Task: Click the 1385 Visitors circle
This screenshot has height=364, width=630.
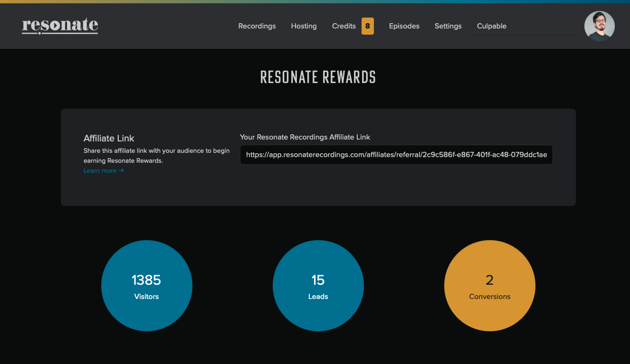Action: point(147,286)
